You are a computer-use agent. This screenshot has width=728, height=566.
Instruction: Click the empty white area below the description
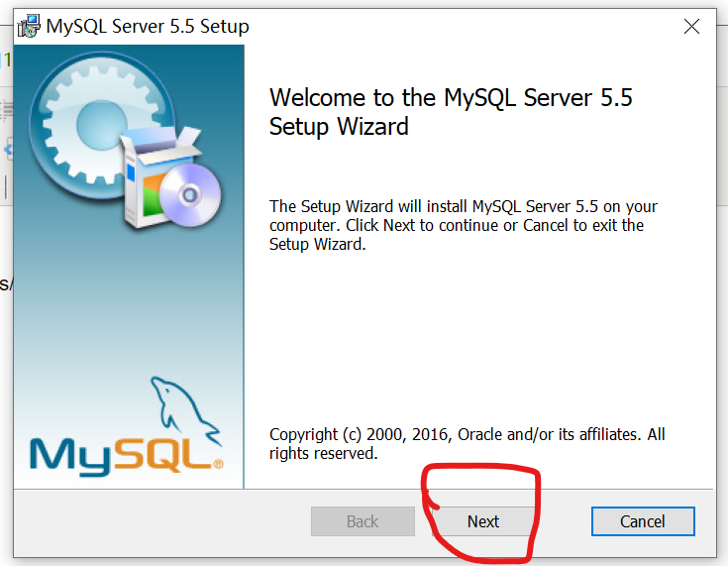tap(478, 335)
